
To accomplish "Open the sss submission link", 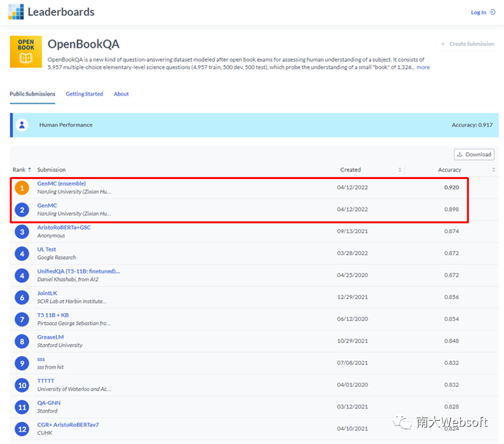I will tap(41, 359).
